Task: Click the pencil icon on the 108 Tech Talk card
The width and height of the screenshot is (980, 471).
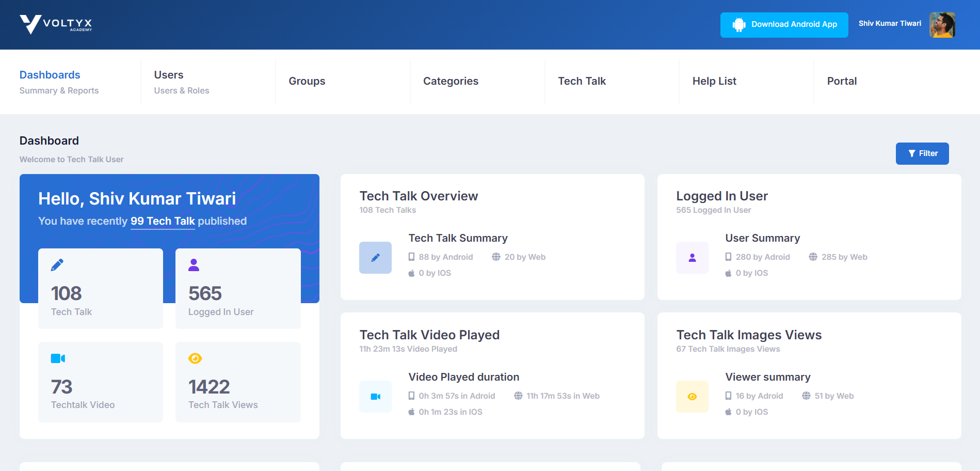Action: point(57,265)
